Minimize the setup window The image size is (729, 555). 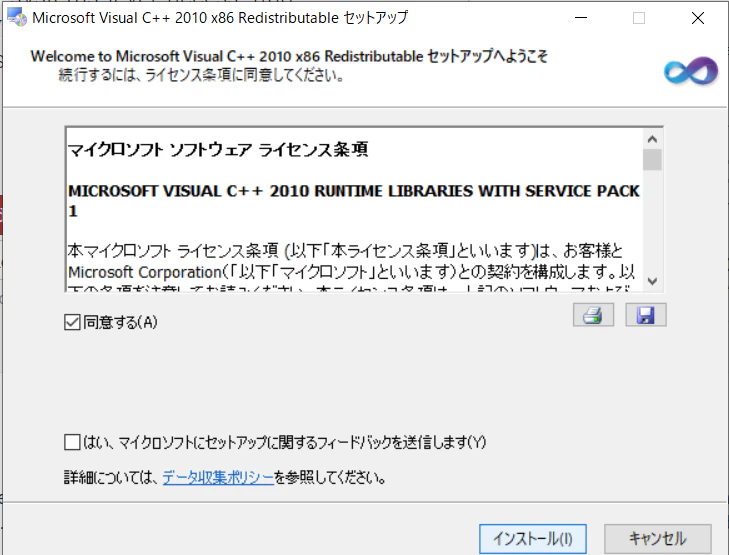pos(581,18)
